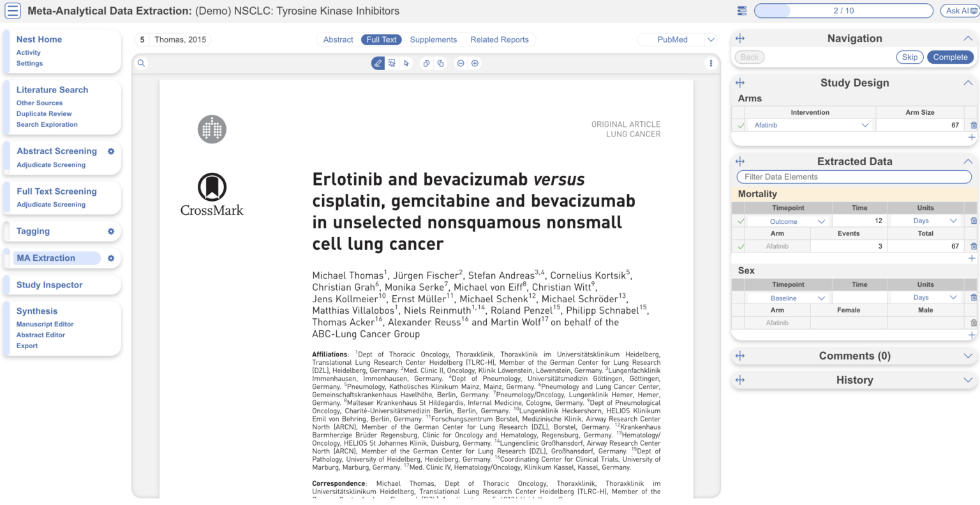Switch to the Supplements tab
This screenshot has width=980, height=505.
pos(433,40)
